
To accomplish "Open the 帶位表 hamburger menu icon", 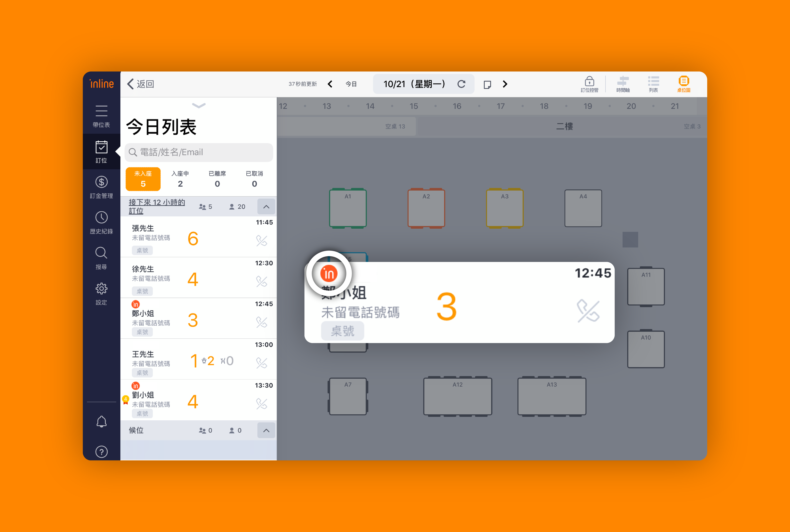I will pos(101,111).
